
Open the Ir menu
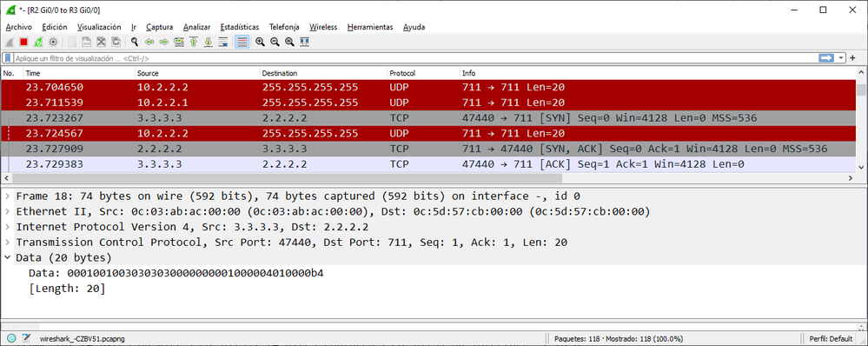click(x=134, y=27)
